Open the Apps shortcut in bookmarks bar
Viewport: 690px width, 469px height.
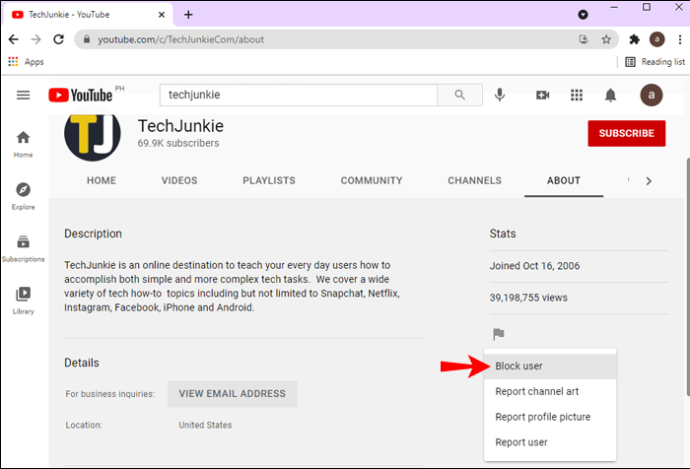coord(26,62)
